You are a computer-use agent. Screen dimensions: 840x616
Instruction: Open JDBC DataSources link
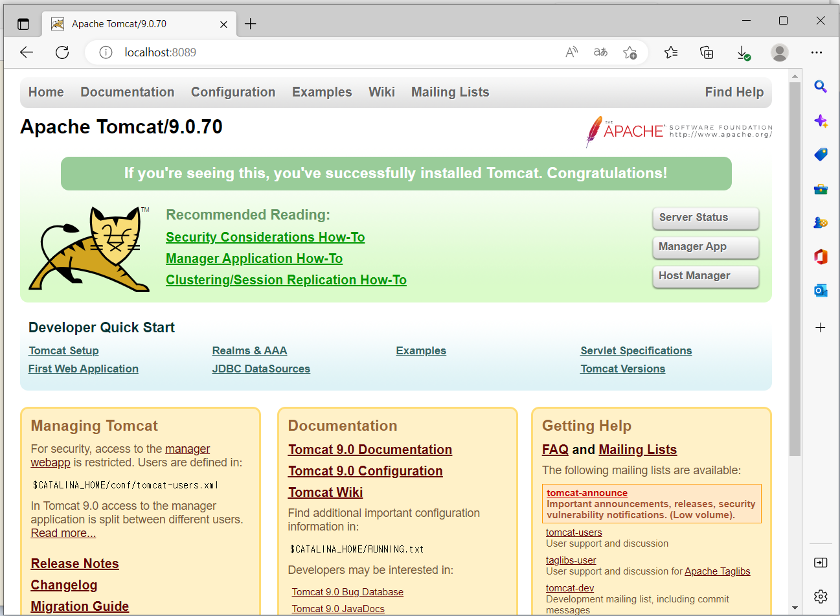[x=261, y=369]
